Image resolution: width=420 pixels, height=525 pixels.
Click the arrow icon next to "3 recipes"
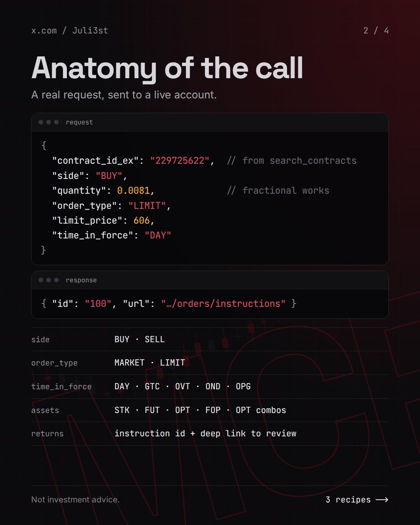click(382, 500)
